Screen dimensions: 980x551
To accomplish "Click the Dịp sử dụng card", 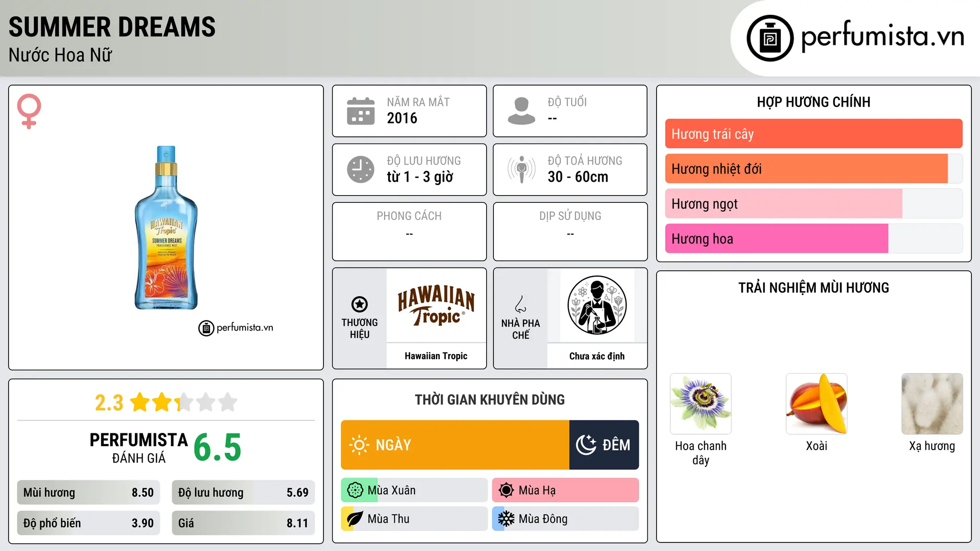I will 570,231.
